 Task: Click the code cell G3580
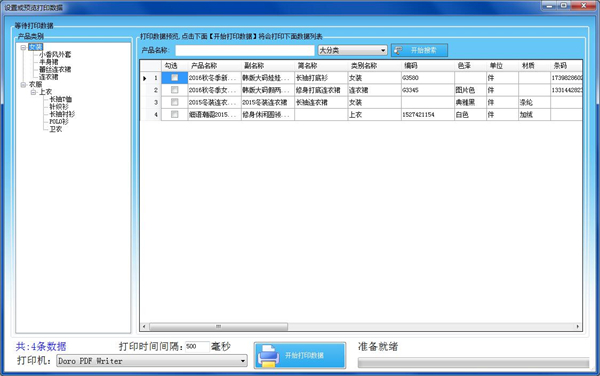point(428,78)
